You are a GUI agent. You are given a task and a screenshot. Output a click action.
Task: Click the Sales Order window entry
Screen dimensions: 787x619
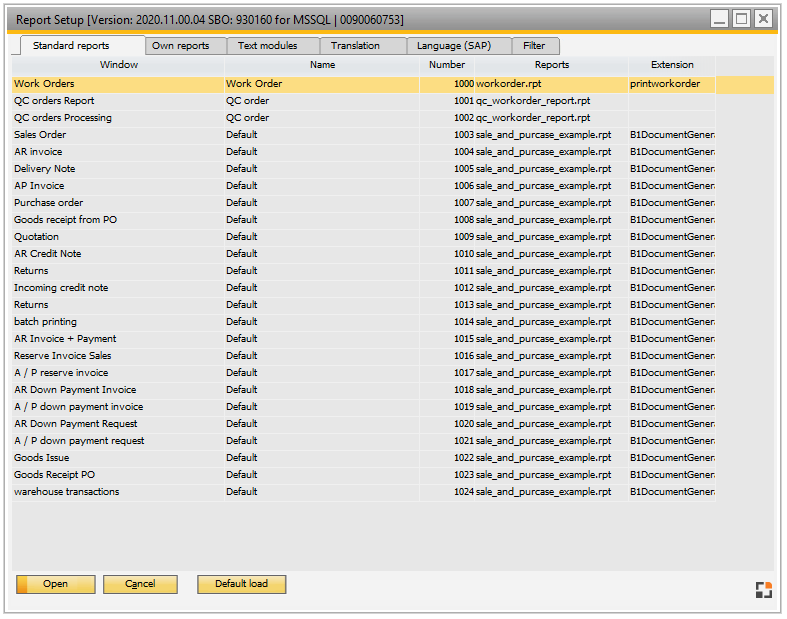(x=40, y=135)
